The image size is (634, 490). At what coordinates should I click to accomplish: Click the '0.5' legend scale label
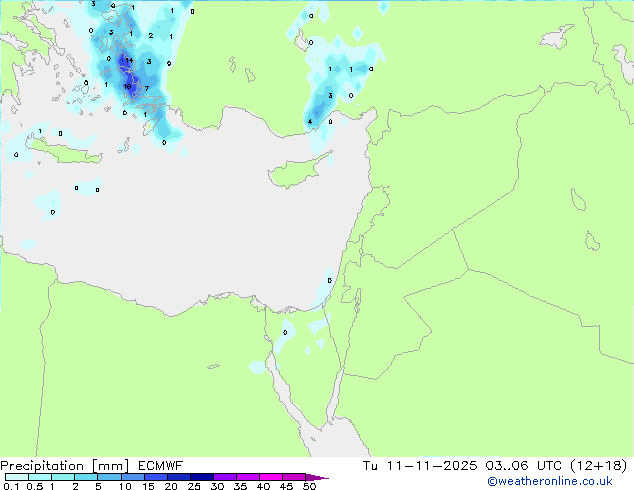coord(35,486)
